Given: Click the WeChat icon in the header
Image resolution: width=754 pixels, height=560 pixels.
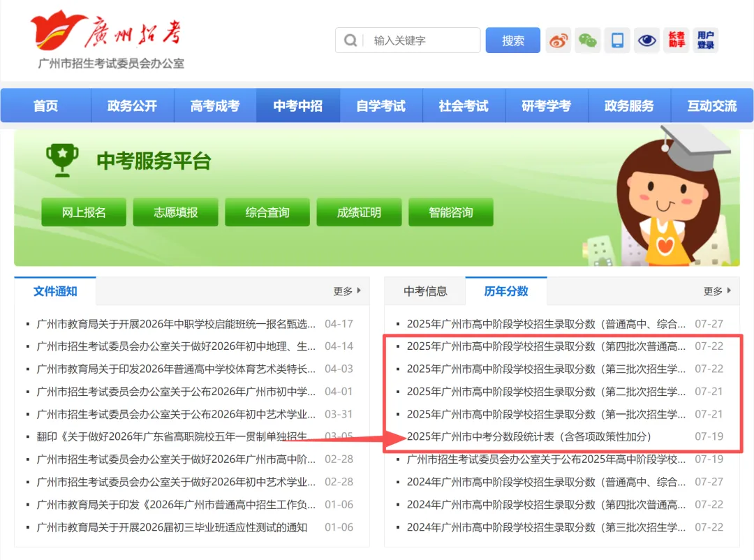Looking at the screenshot, I should pyautogui.click(x=586, y=40).
